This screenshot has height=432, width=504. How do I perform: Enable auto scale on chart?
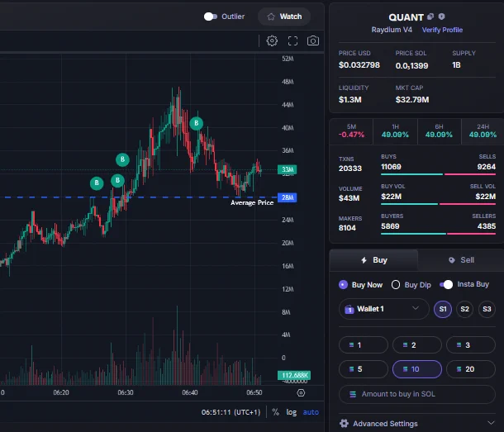coord(311,412)
